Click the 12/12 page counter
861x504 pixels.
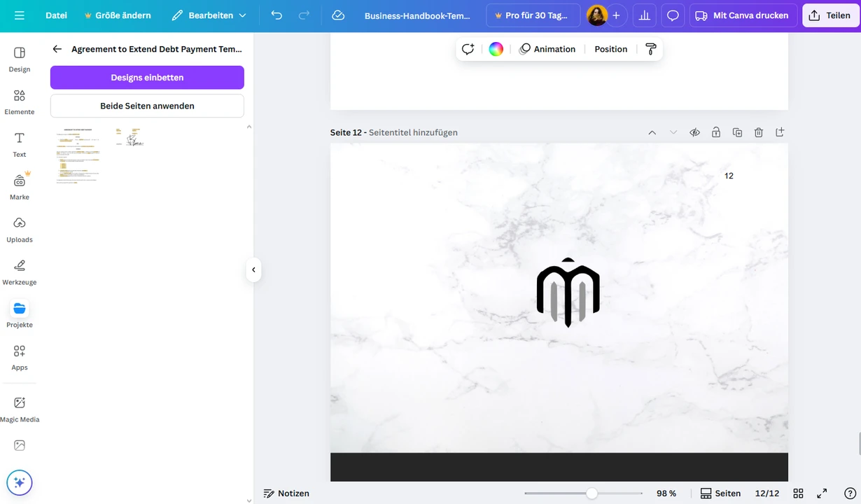[x=767, y=493]
